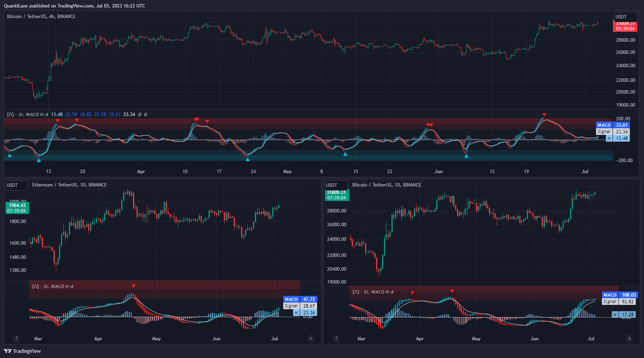Click 1600.00 on Ethereum price axis
Screen dimensions: 644x358
[18, 243]
